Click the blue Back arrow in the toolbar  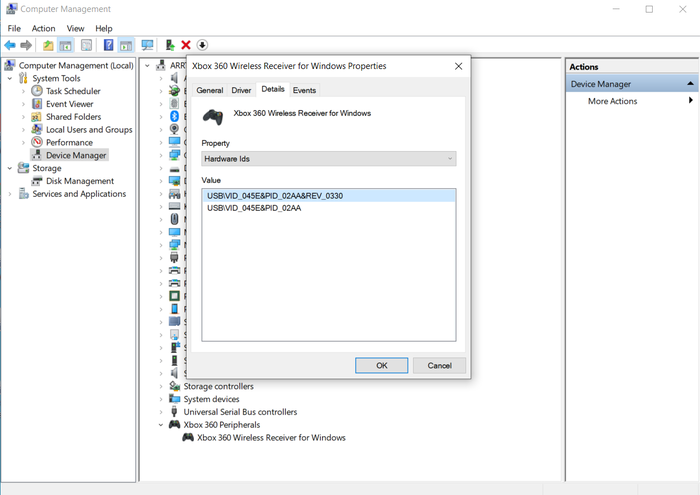click(x=10, y=45)
